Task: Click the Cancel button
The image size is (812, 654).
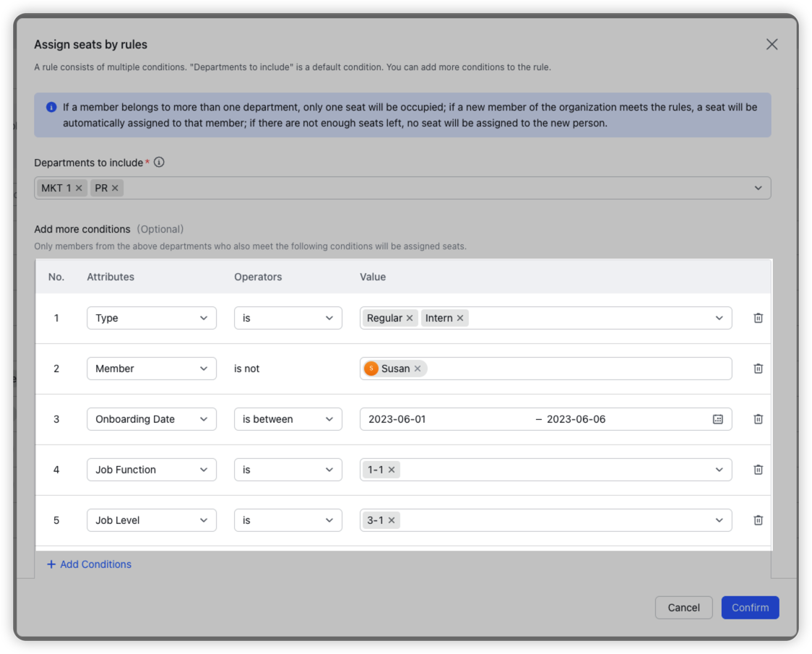Action: tap(683, 608)
